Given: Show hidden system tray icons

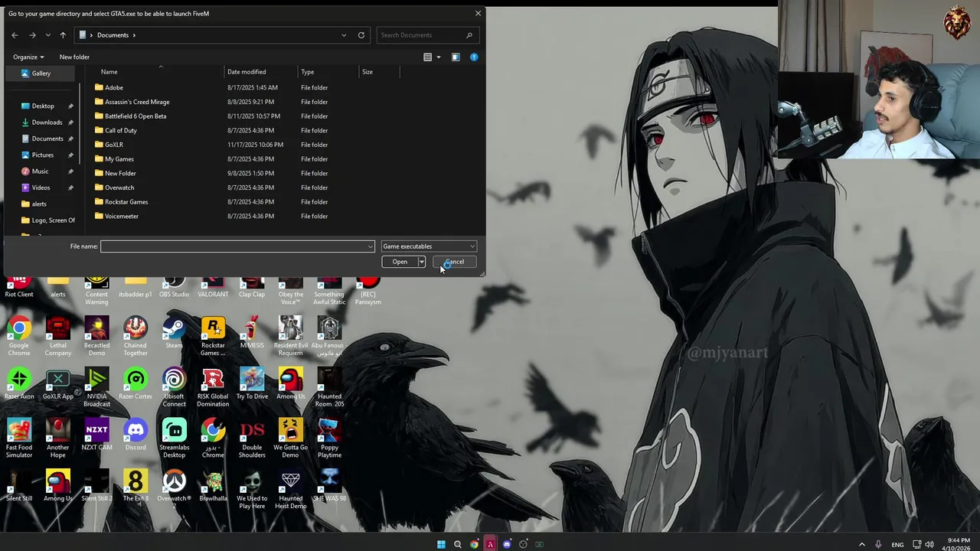Looking at the screenshot, I should [862, 544].
